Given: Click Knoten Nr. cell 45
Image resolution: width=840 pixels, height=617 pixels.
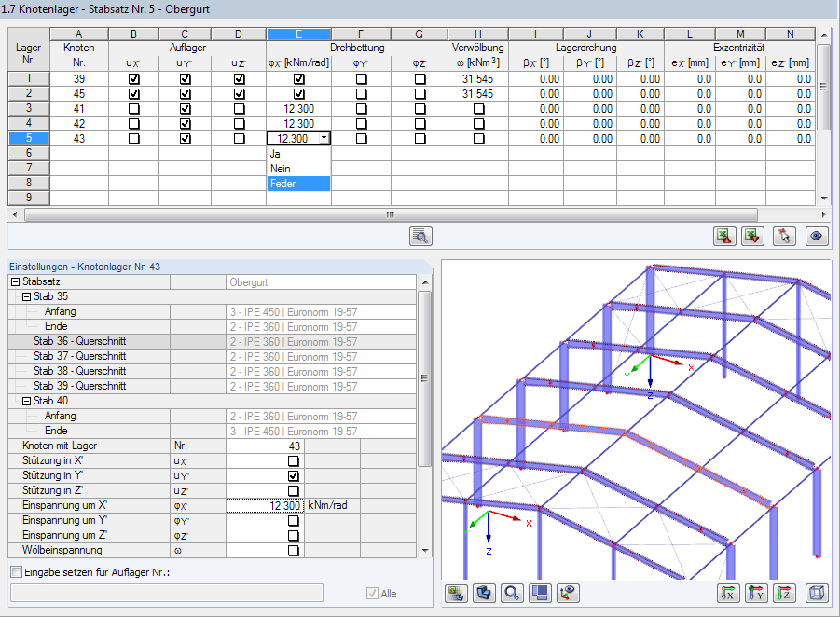Looking at the screenshot, I should tap(79, 94).
